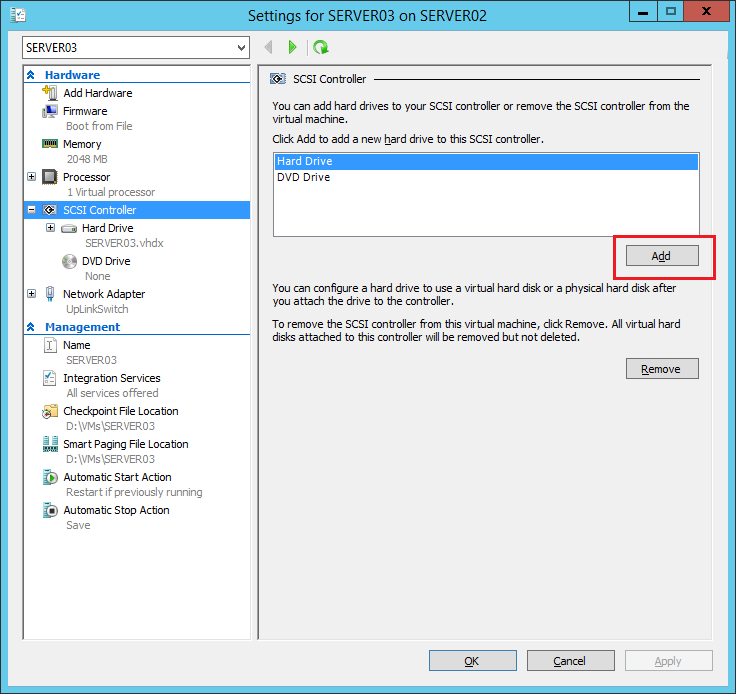Select the Network Adapter tree item
The image size is (736, 694).
104,294
